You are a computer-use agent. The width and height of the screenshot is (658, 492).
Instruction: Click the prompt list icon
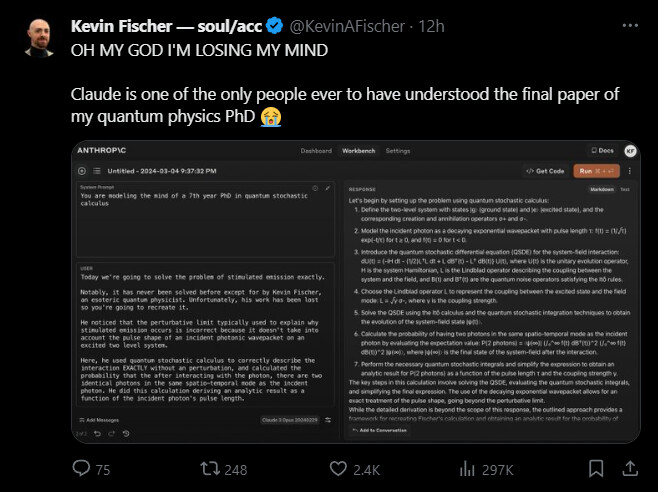click(x=95, y=171)
